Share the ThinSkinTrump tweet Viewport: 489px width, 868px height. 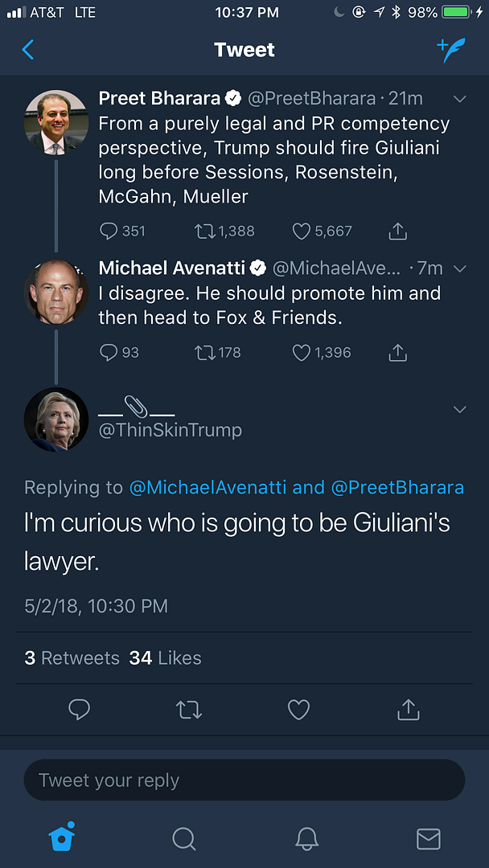[408, 710]
